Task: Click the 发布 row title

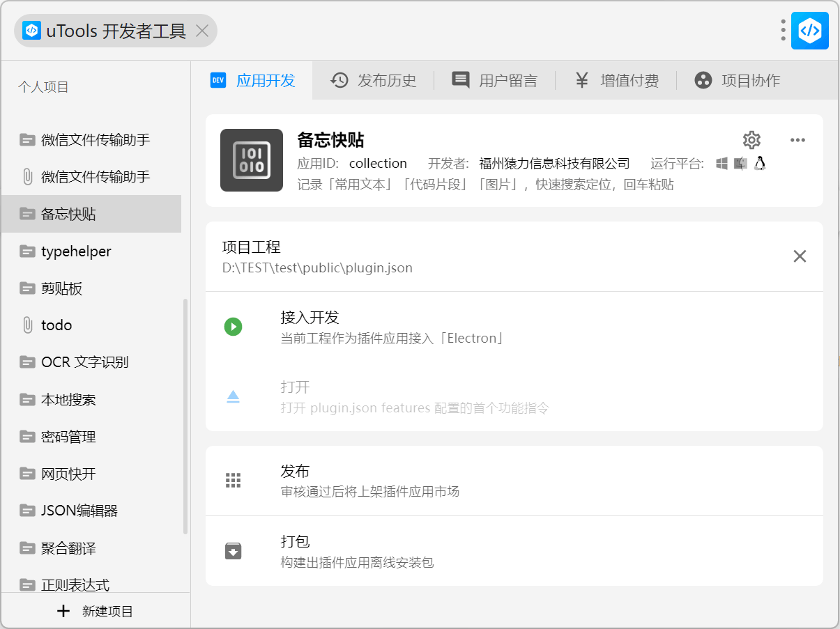Action: click(x=295, y=472)
